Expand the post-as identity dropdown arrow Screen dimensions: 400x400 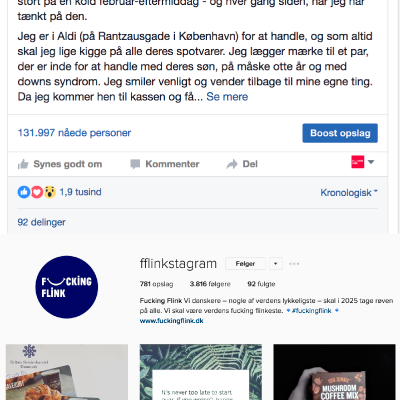[x=371, y=162]
